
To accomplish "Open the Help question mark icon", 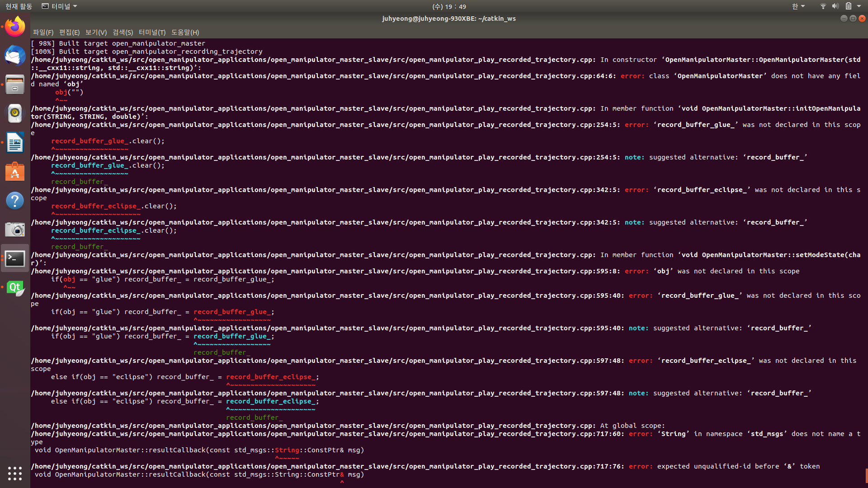I will click(15, 201).
